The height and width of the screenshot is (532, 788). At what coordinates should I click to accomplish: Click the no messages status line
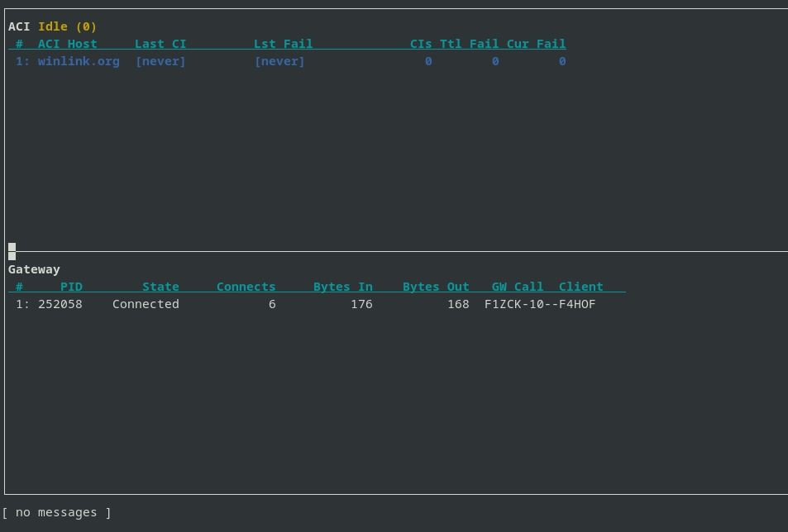coord(56,512)
